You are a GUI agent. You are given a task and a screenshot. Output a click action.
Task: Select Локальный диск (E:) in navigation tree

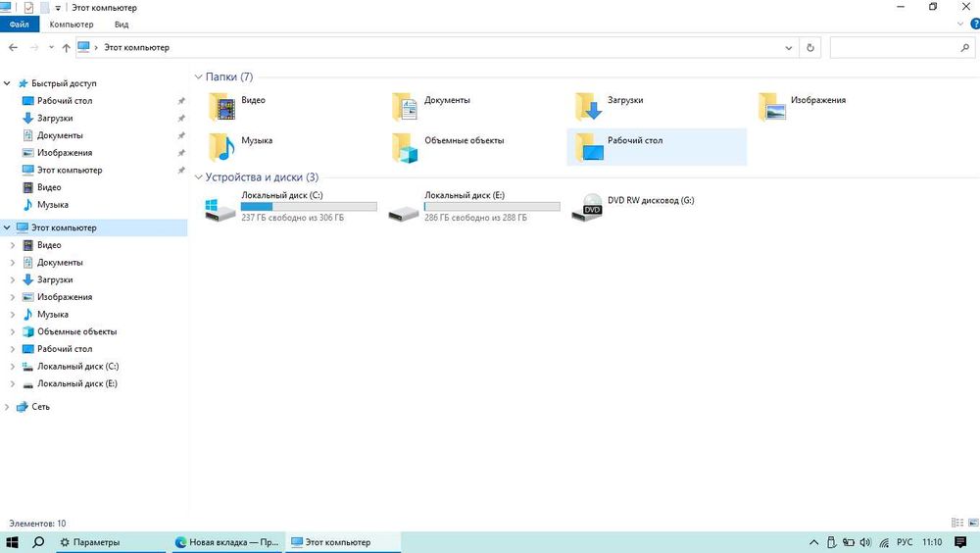[x=76, y=383]
